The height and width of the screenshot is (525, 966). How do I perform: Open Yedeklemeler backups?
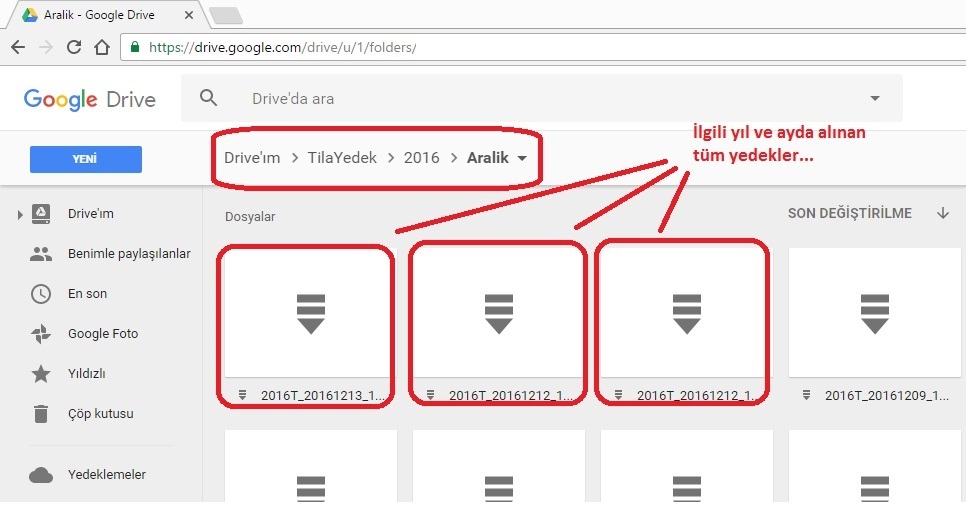coord(107,474)
